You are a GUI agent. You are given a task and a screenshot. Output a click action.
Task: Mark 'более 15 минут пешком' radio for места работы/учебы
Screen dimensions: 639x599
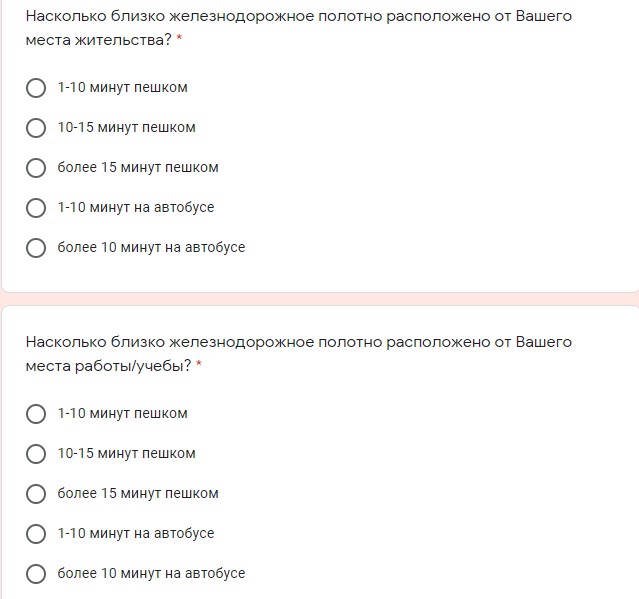(x=36, y=494)
